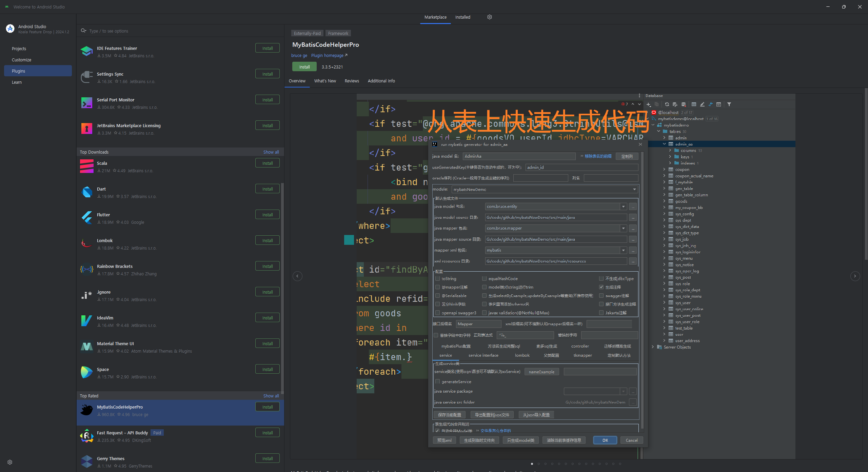868x472 pixels.
Task: Uncheck the 生成注释 checkbox
Action: [601, 287]
